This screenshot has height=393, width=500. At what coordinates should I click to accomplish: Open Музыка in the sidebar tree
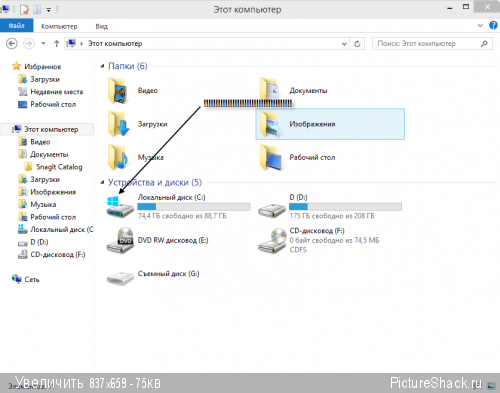43,204
